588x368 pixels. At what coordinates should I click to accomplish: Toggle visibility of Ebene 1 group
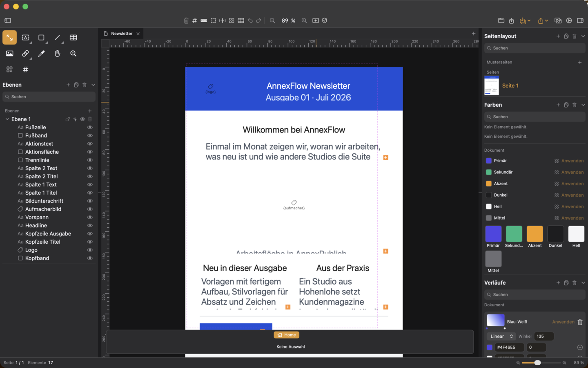click(x=82, y=119)
